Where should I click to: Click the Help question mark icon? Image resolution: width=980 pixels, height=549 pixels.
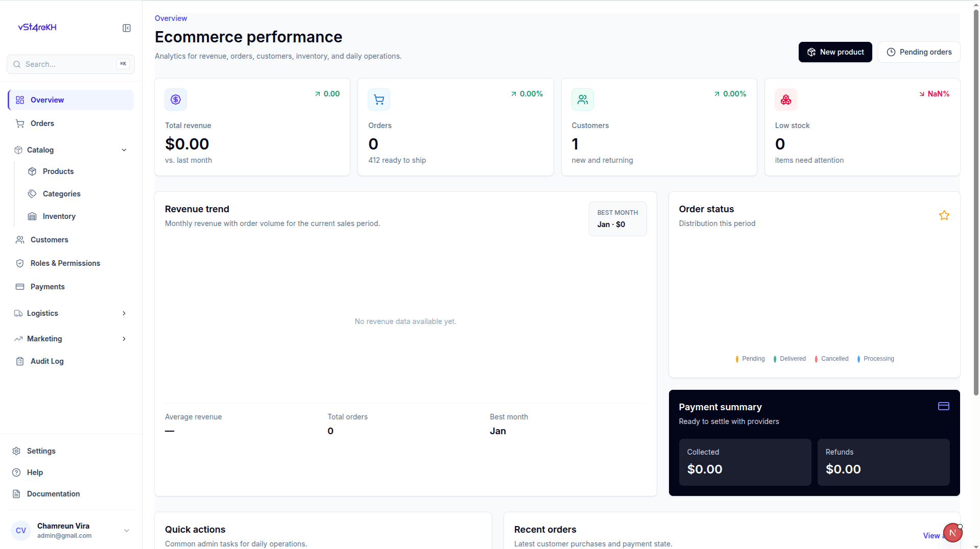point(16,472)
